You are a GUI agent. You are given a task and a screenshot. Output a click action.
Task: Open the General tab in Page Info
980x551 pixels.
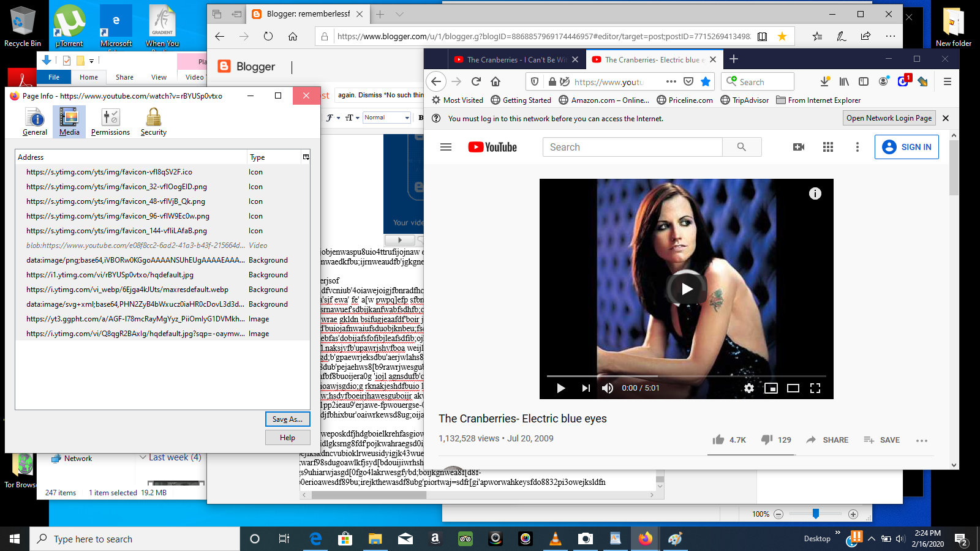tap(35, 121)
